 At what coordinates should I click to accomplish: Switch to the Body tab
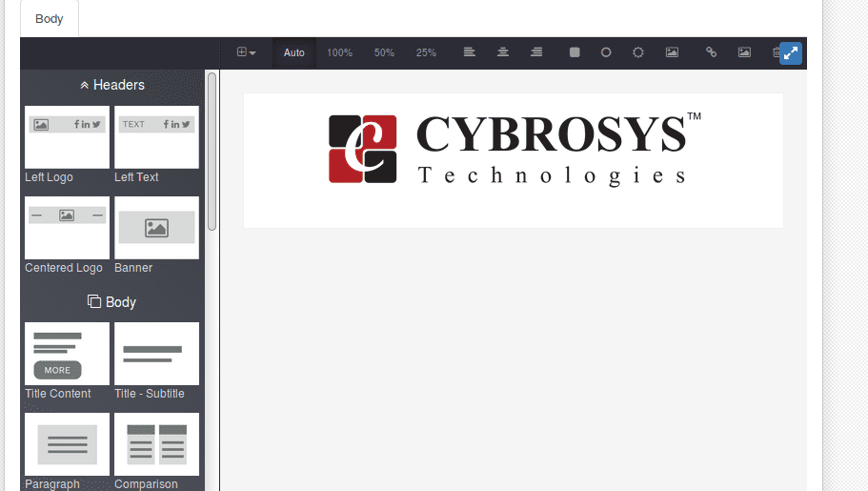point(50,19)
